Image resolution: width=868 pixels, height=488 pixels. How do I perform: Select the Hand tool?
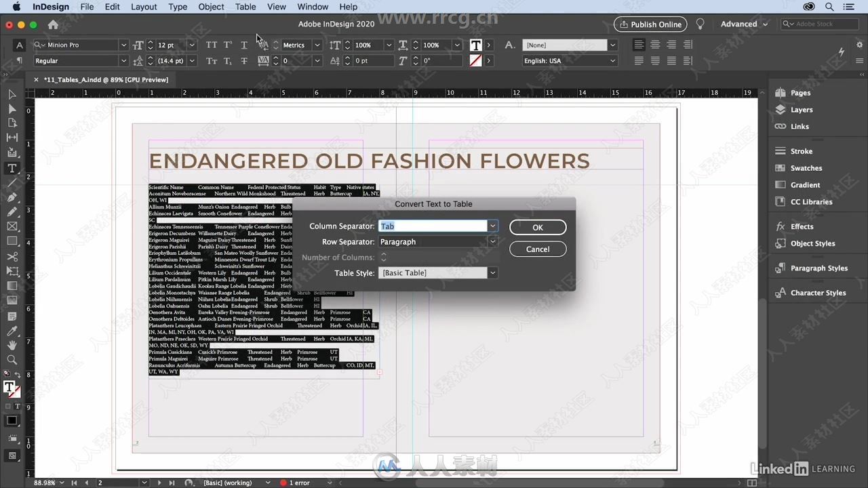(x=12, y=345)
